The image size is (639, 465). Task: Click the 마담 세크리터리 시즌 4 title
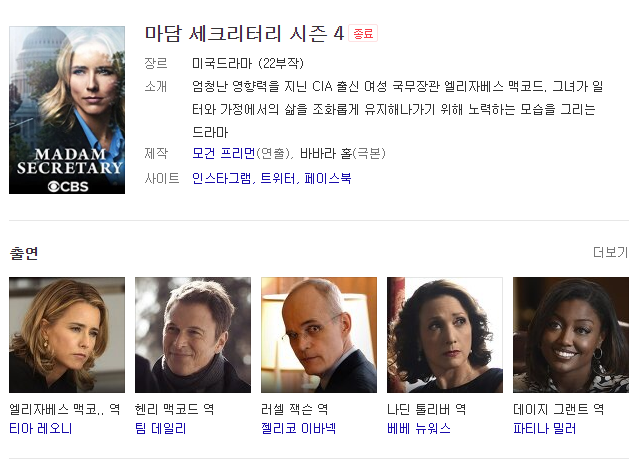[245, 33]
